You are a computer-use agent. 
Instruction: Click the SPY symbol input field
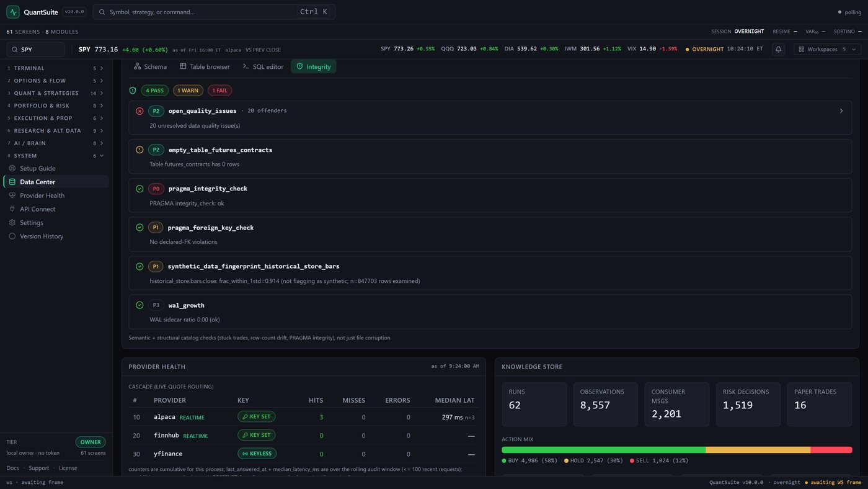pos(36,50)
